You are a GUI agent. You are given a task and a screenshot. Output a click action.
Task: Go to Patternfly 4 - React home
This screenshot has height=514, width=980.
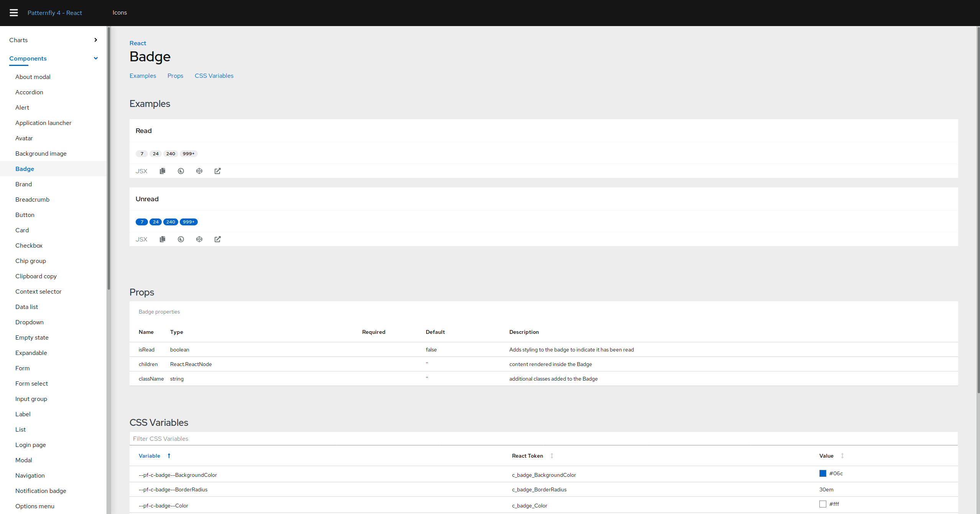pos(55,13)
